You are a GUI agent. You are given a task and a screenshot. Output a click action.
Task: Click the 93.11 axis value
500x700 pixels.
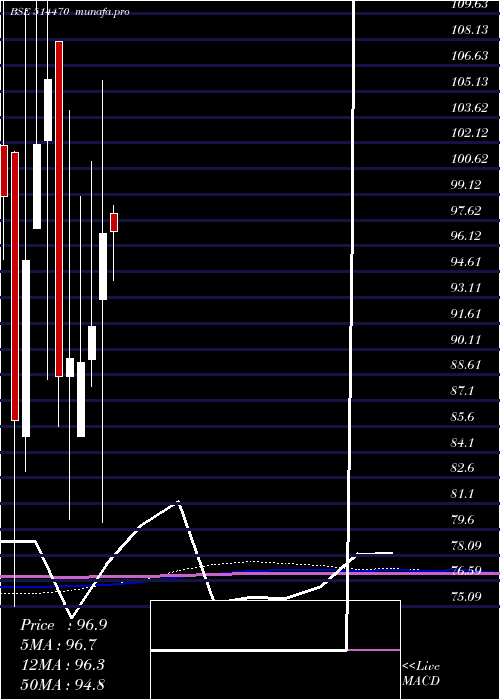point(466,288)
